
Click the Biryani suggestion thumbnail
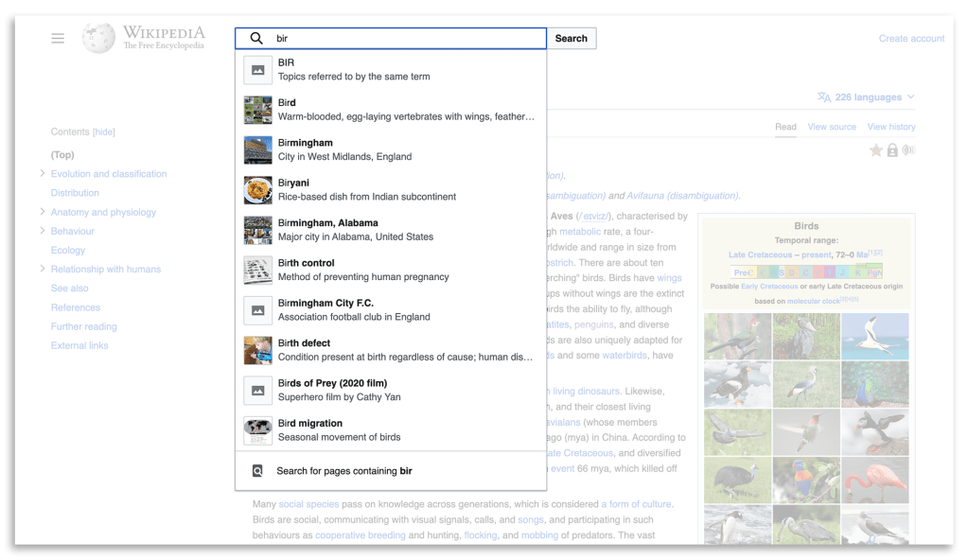click(257, 190)
